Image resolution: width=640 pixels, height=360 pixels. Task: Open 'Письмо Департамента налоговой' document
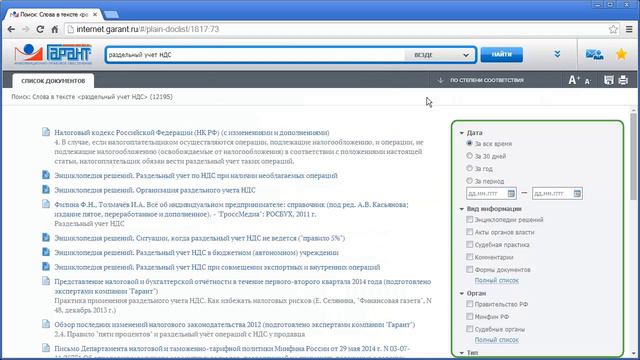(x=232, y=349)
